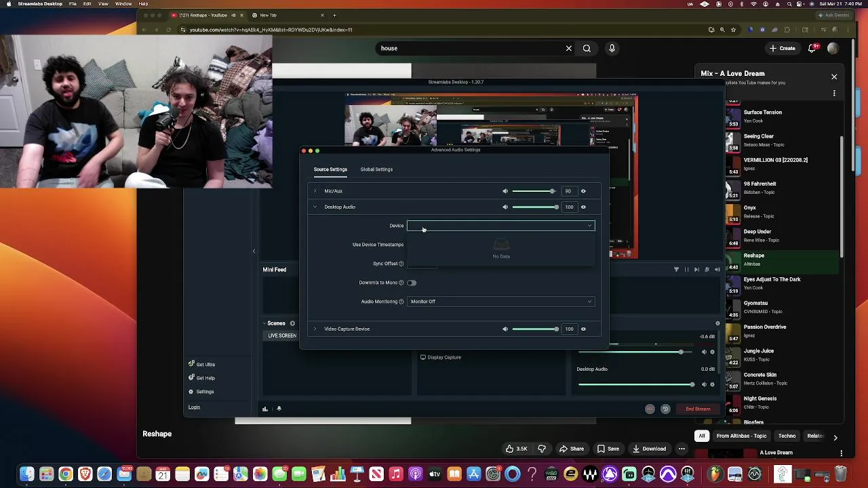Click the YouTube Create button
The image size is (868, 488).
tap(782, 48)
